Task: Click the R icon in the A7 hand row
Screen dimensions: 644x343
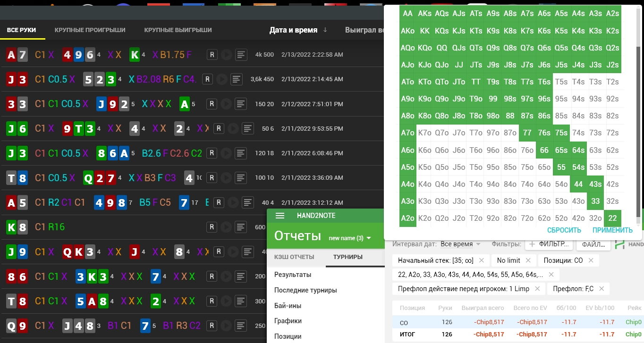Action: [212, 55]
